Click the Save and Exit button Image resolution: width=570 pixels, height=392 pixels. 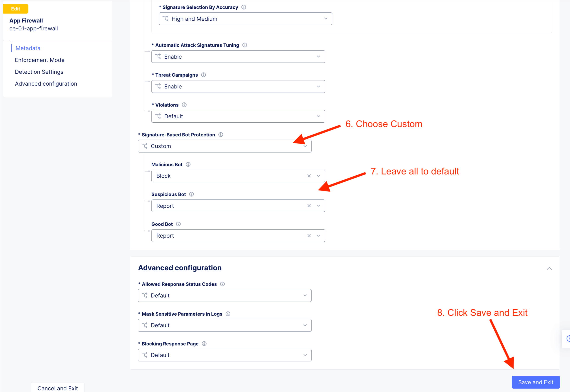pos(535,382)
